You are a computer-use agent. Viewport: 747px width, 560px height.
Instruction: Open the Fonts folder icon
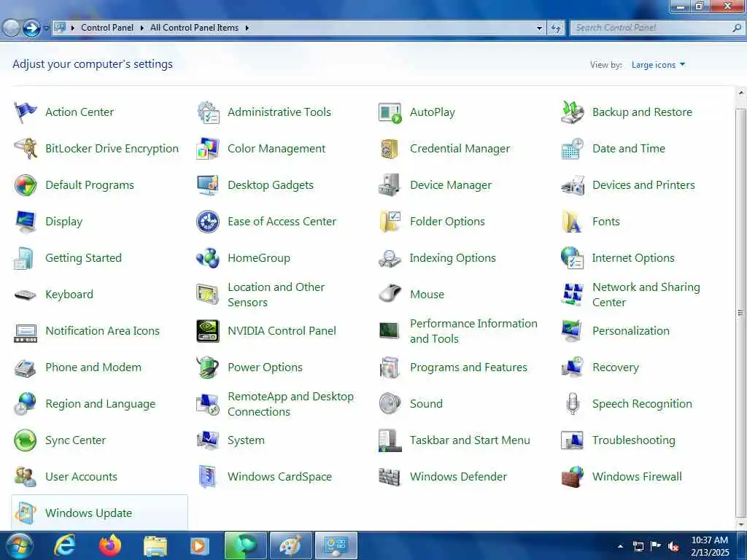tap(572, 222)
